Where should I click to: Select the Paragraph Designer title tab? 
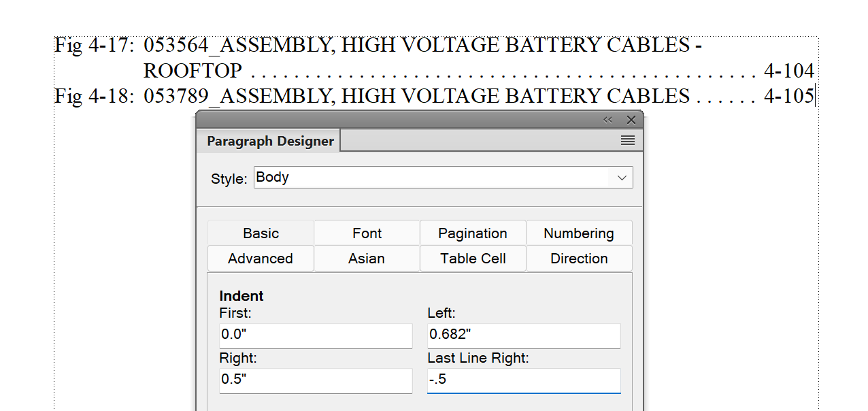pos(269,140)
